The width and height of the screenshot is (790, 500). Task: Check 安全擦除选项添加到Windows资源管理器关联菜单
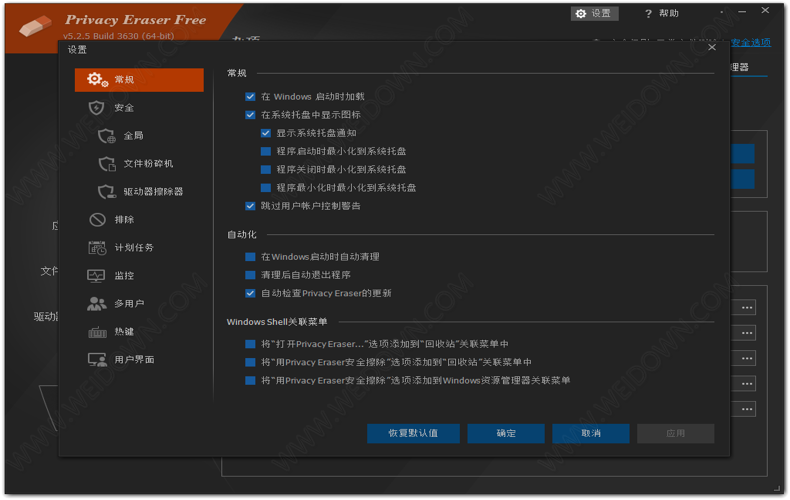click(250, 381)
